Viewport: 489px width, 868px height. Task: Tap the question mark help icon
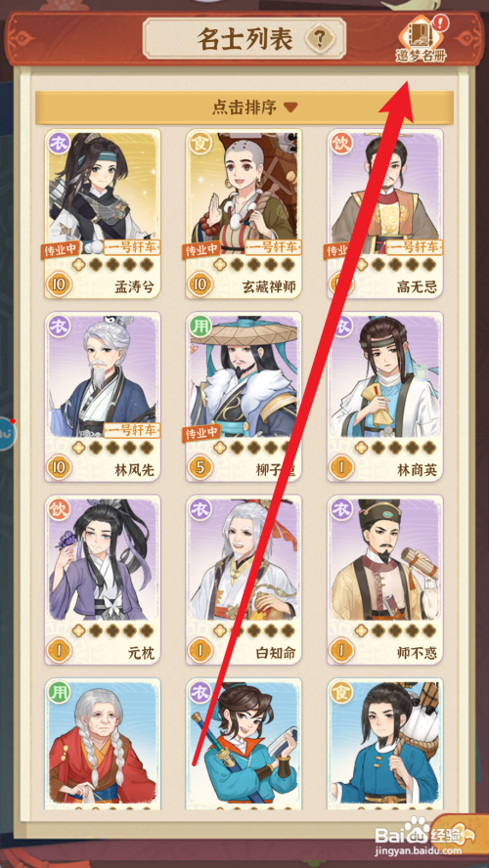pos(318,39)
